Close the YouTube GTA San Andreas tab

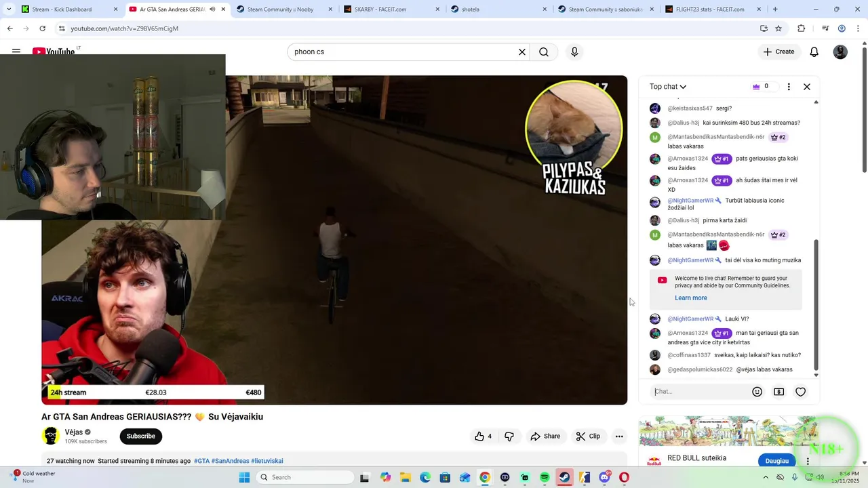pyautogui.click(x=223, y=9)
